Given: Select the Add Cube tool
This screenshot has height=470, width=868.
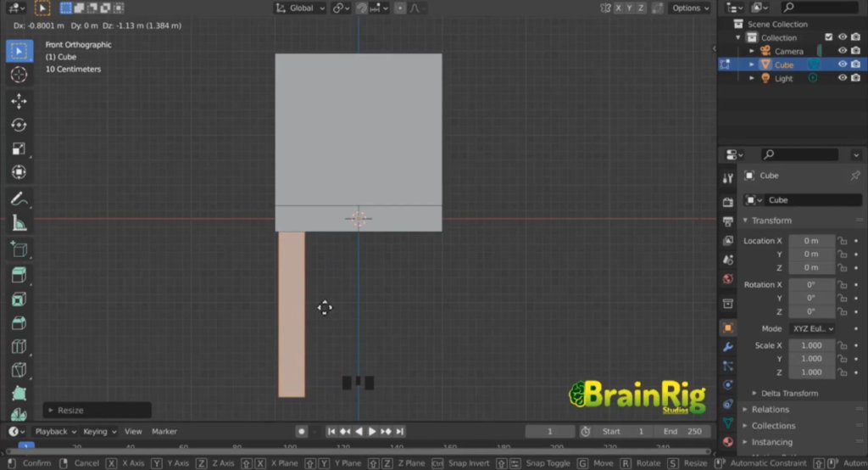Looking at the screenshot, I should (19, 249).
